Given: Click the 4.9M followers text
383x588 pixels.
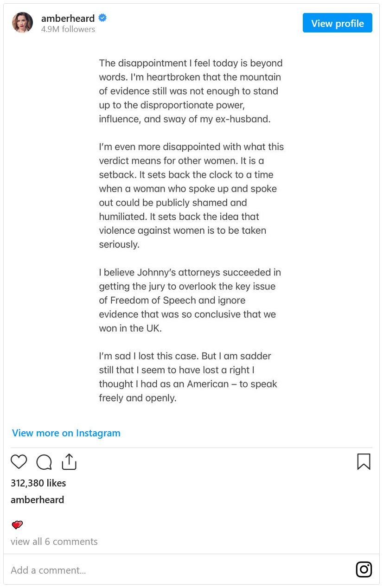Looking at the screenshot, I should 68,29.
